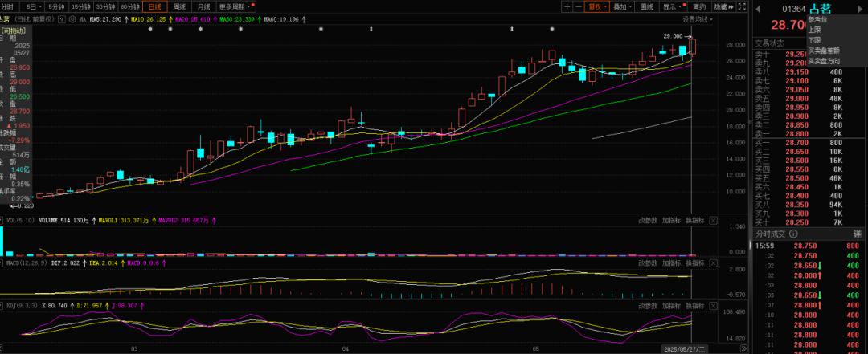Open the info icon beside 分时成交

point(793,234)
